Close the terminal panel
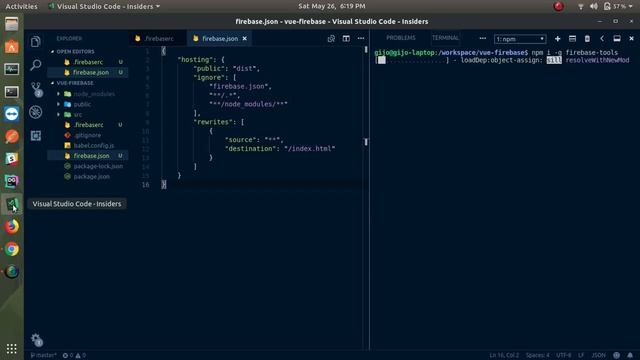The width and height of the screenshot is (640, 360). (631, 39)
